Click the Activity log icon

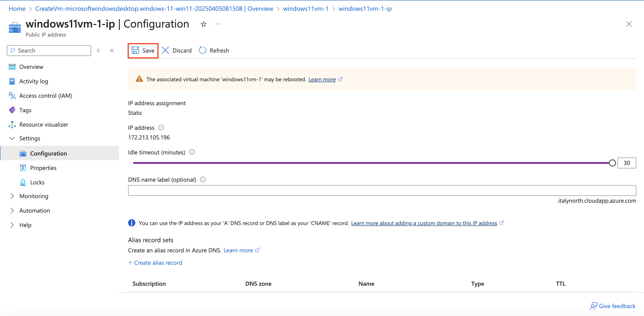click(x=12, y=81)
